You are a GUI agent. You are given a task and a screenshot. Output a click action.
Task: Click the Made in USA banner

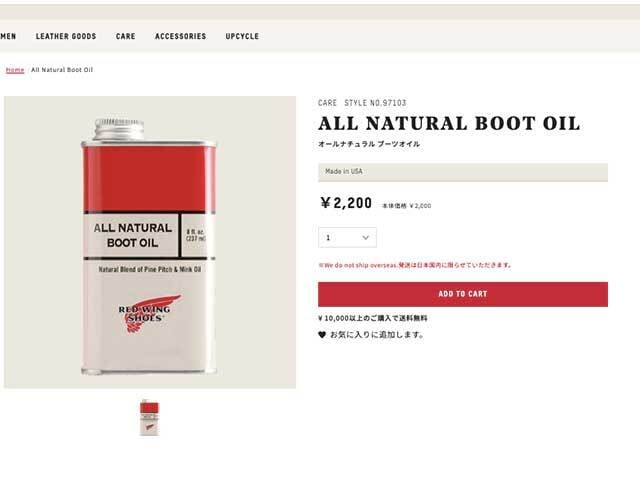463,172
